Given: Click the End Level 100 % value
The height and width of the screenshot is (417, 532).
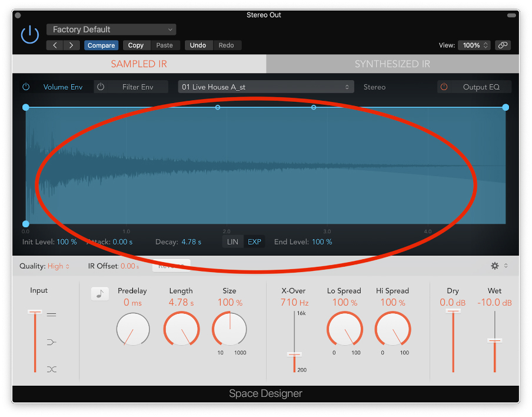Looking at the screenshot, I should click(x=322, y=242).
